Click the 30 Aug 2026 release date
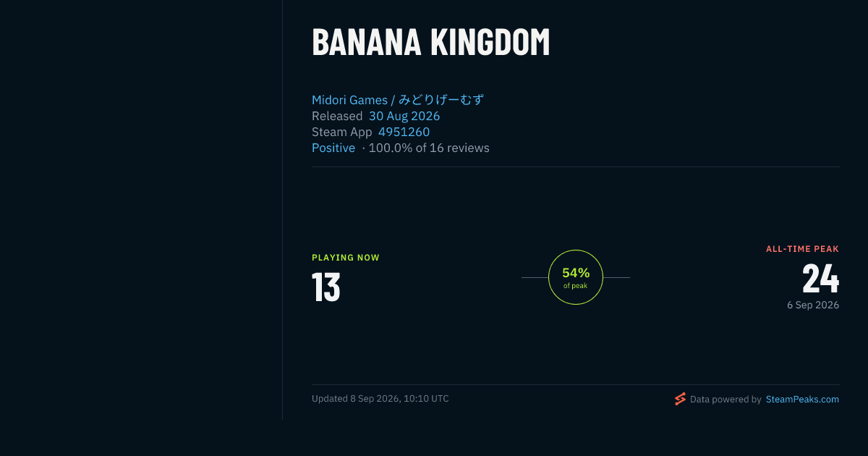This screenshot has width=868, height=456. click(x=404, y=116)
